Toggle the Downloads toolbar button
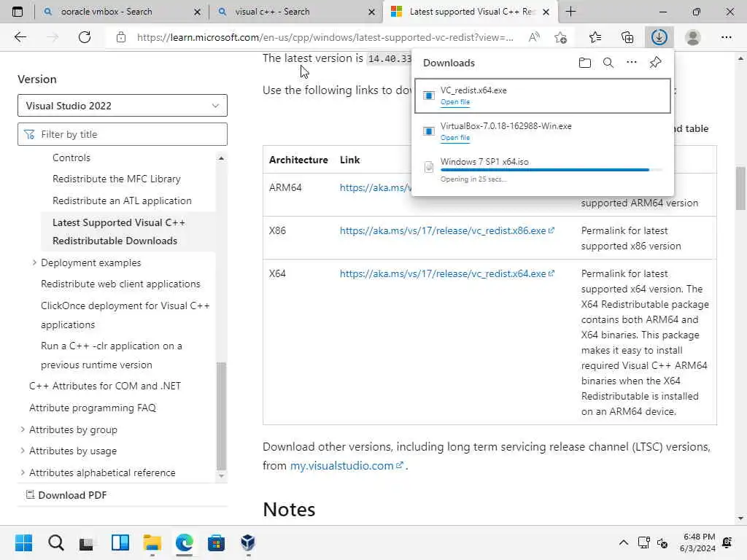Screen dimensions: 747x560 (x=659, y=37)
